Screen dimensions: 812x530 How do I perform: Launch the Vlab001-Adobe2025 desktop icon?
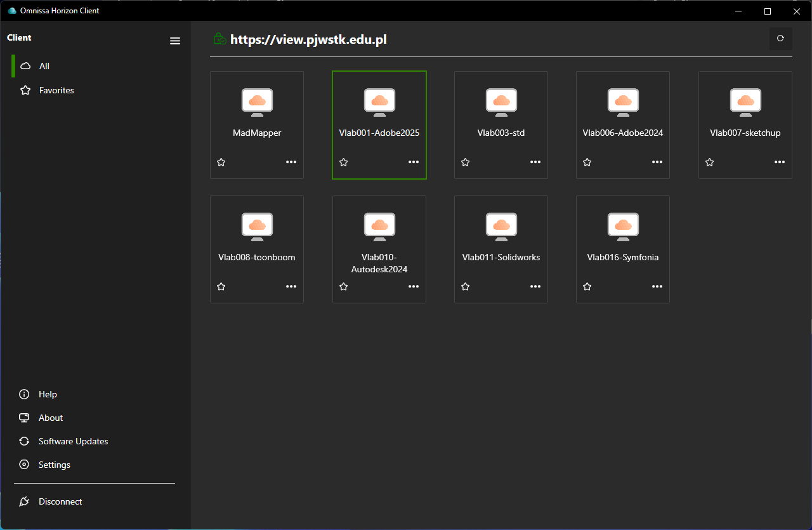379,102
